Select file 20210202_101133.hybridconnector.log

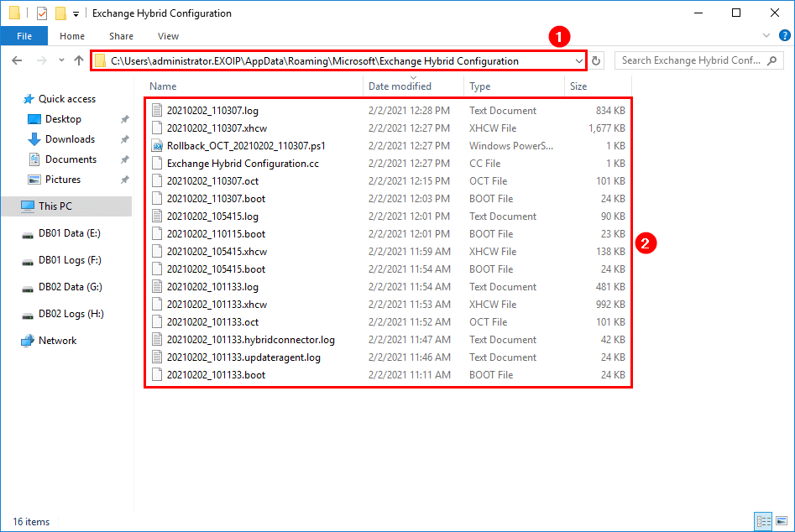coord(251,340)
